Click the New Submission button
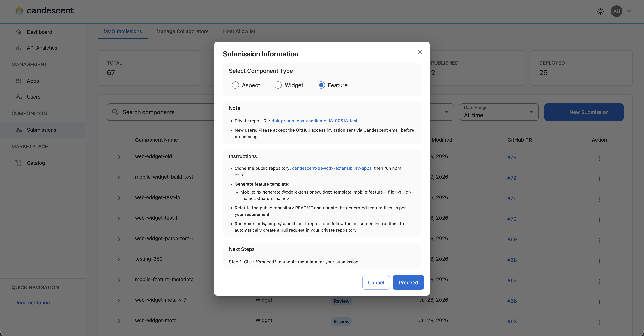The width and height of the screenshot is (644, 336). (584, 112)
